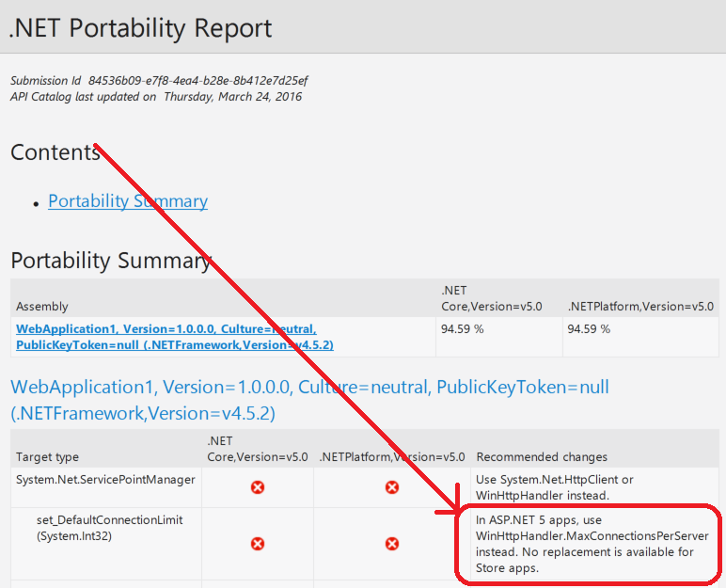This screenshot has height=588, width=726.
Task: Click .NETPlatform,Version=v5.0 header in details table
Action: [392, 457]
